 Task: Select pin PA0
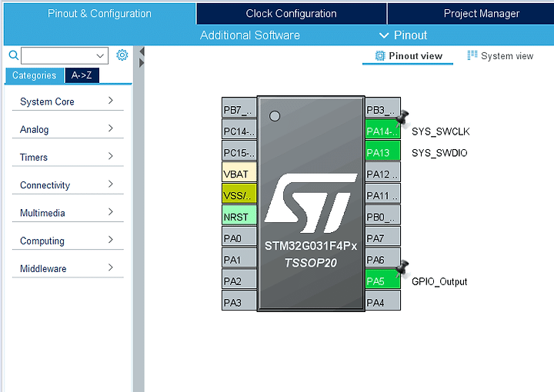239,236
